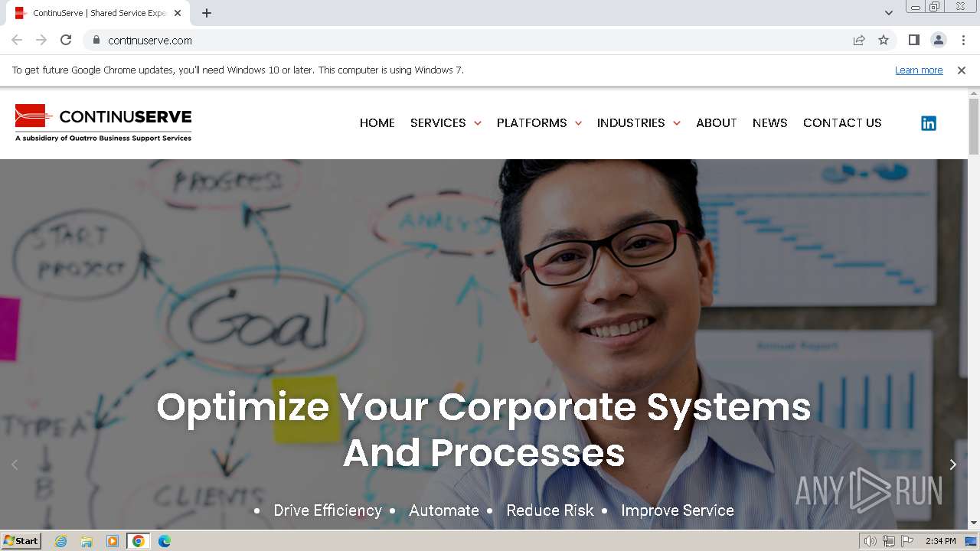Open the media player taskbar icon

(113, 541)
